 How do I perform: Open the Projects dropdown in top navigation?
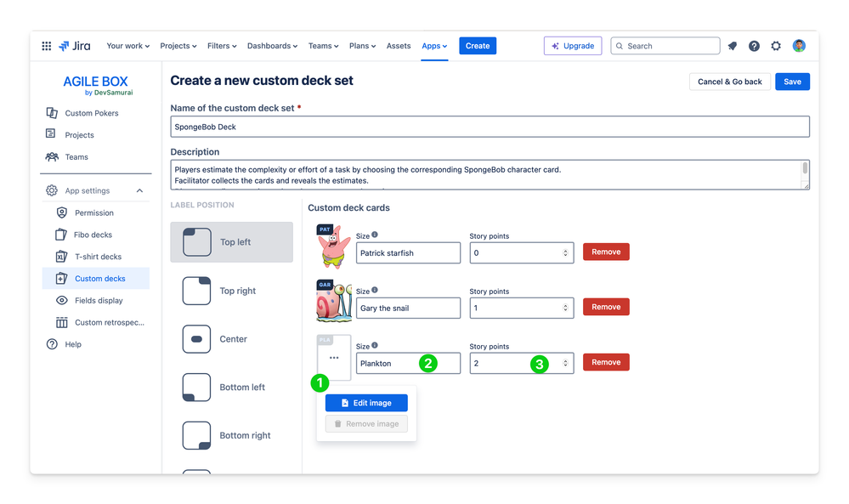pos(178,46)
